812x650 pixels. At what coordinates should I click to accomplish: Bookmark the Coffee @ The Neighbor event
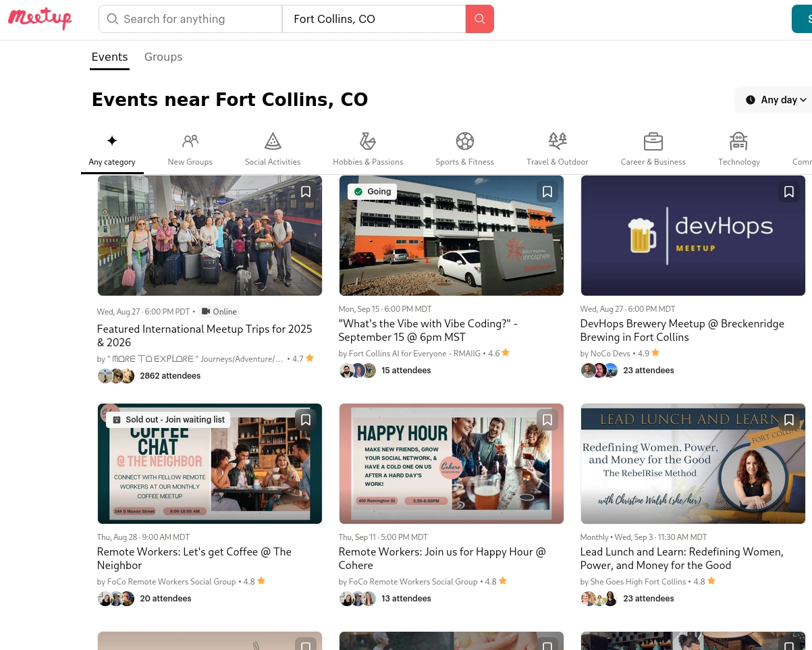pyautogui.click(x=306, y=420)
